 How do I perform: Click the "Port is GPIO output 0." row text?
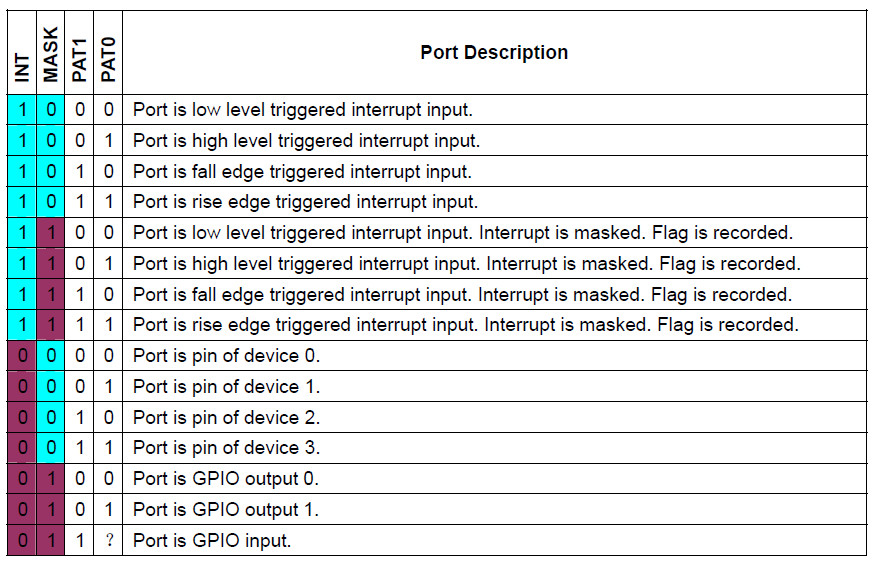click(x=225, y=479)
